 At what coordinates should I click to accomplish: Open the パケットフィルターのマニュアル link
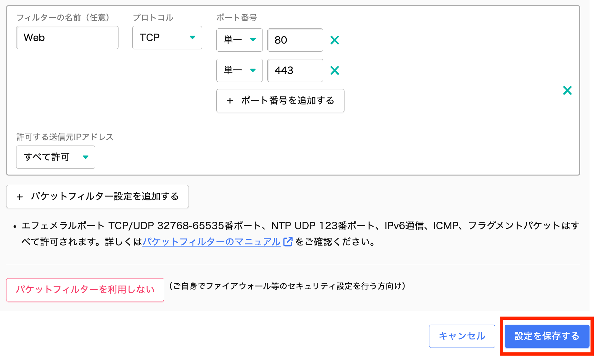click(x=211, y=242)
